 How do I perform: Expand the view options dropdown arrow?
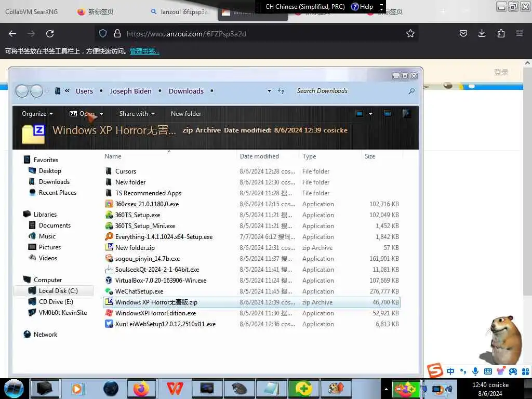[x=370, y=114]
